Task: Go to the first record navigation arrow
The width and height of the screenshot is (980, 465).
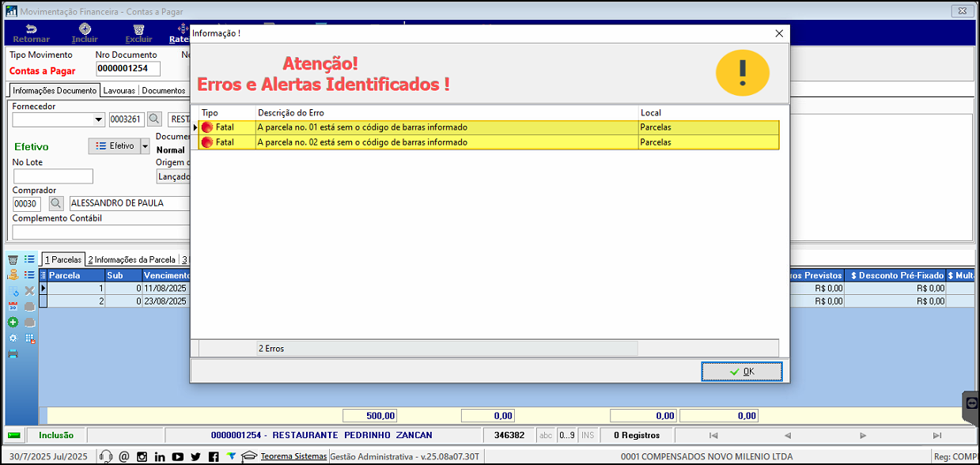Action: click(713, 435)
